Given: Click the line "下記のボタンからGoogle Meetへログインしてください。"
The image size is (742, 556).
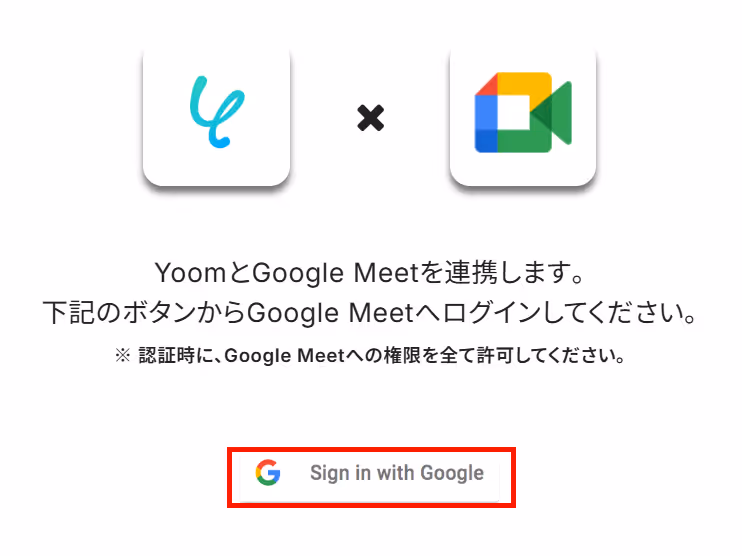Looking at the screenshot, I should [370, 313].
